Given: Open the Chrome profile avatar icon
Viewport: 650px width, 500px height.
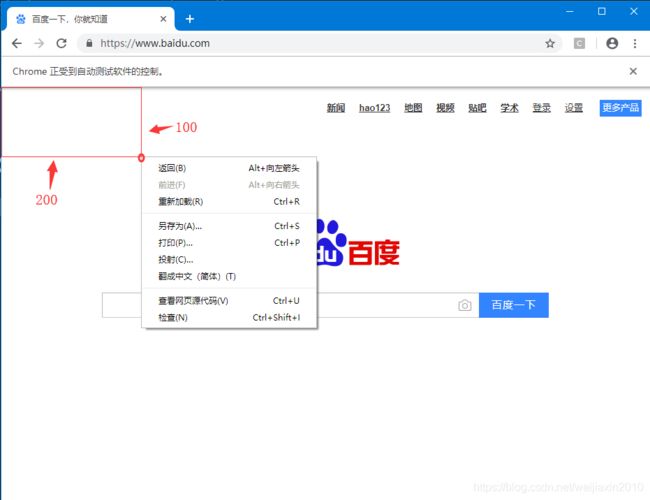Looking at the screenshot, I should (x=612, y=43).
